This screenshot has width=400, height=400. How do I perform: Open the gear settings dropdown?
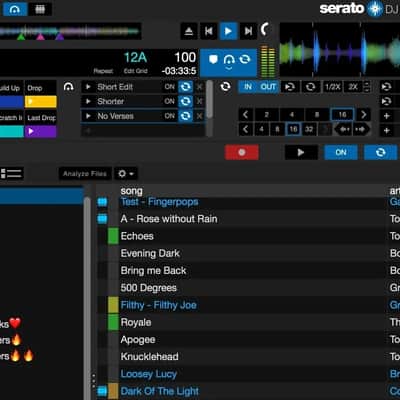pyautogui.click(x=126, y=174)
